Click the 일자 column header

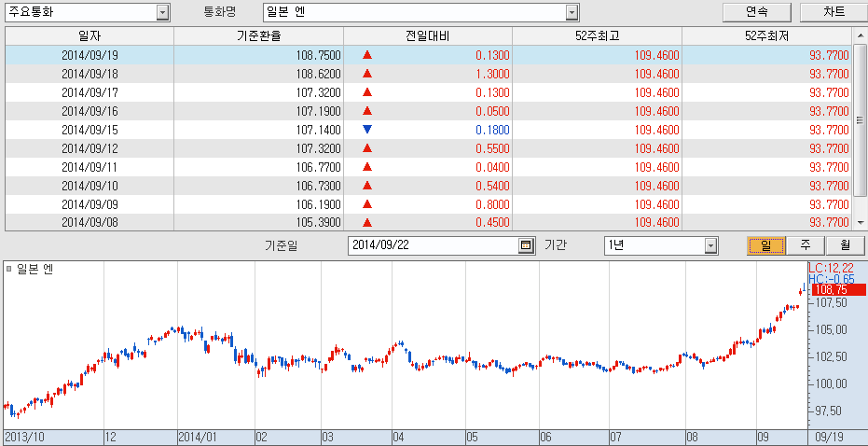(90, 36)
